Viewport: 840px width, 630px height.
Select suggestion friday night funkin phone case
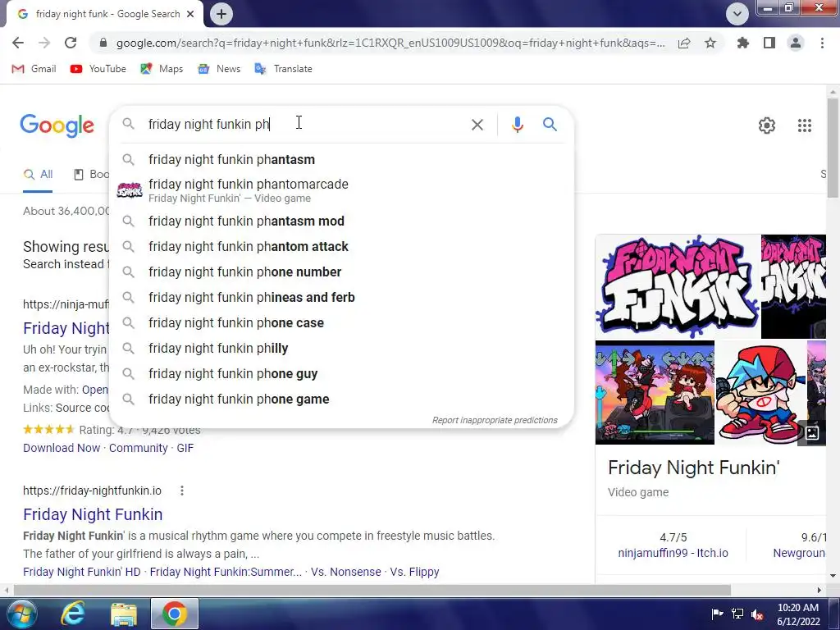341,322
